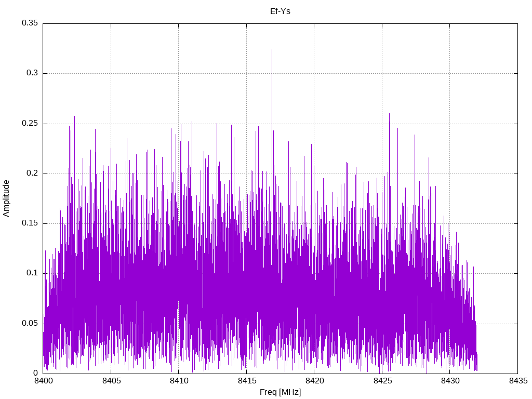The image size is (532, 399).
Task: Click the tallest spectrum peak near 8417 MHz
Action: point(272,51)
